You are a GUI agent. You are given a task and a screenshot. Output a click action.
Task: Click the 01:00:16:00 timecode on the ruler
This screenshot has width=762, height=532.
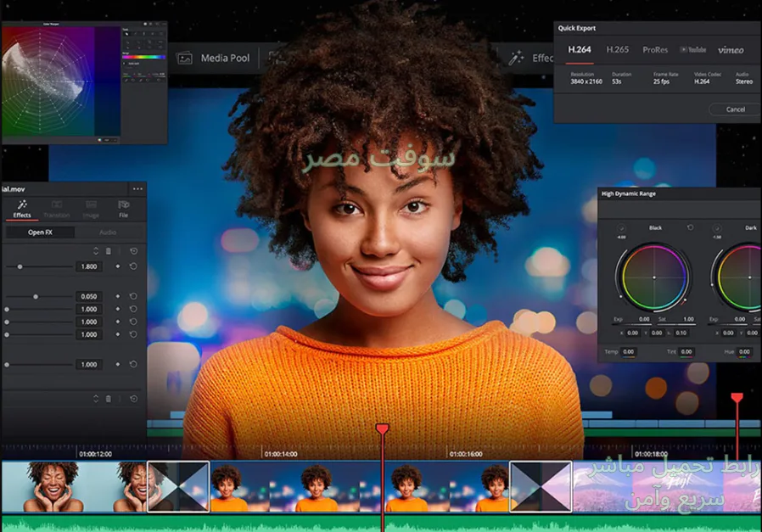pyautogui.click(x=466, y=454)
